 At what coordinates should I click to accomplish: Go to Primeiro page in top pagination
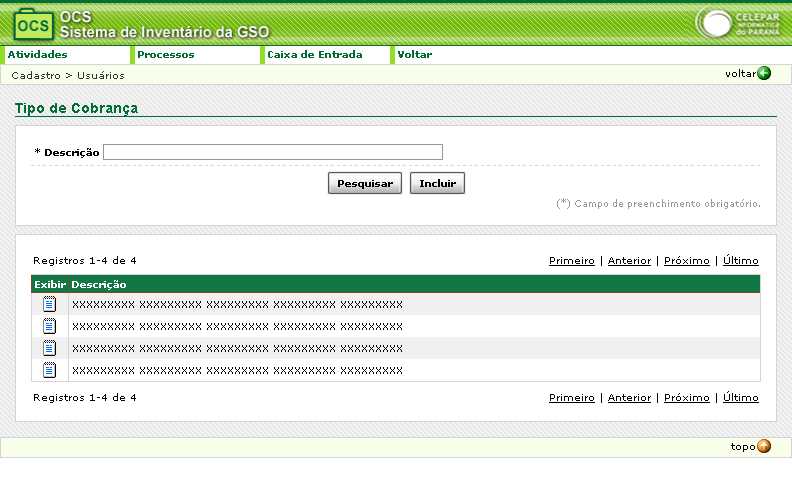(x=571, y=261)
